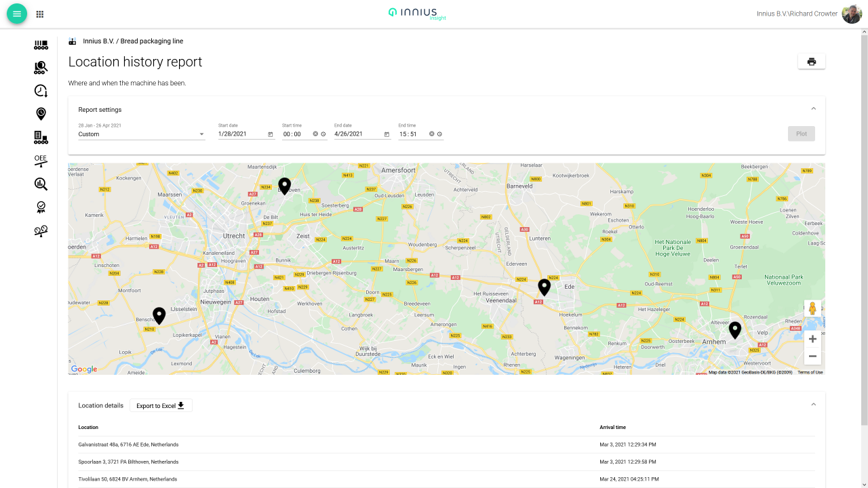This screenshot has width=868, height=488.
Task: Export location details to Excel
Action: [x=161, y=405]
